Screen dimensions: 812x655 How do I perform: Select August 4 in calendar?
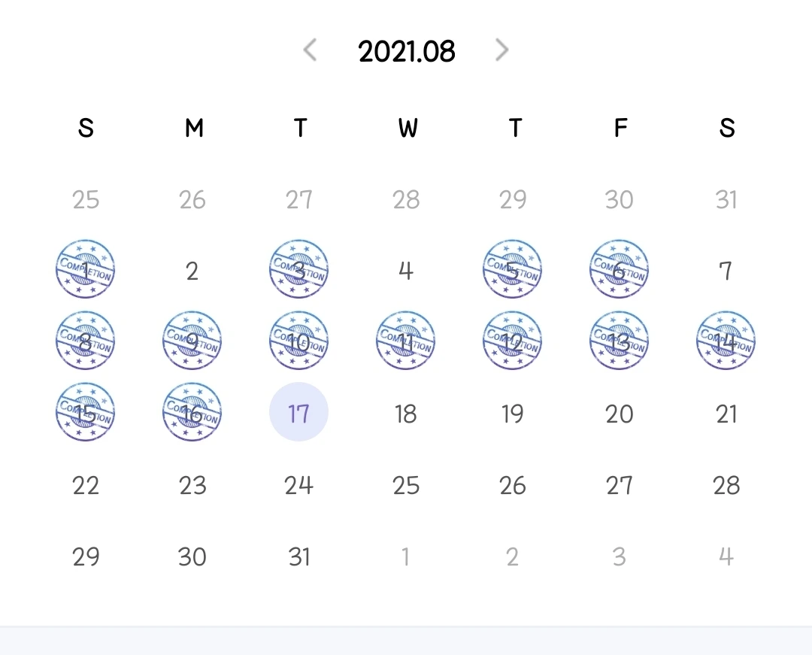click(x=406, y=271)
